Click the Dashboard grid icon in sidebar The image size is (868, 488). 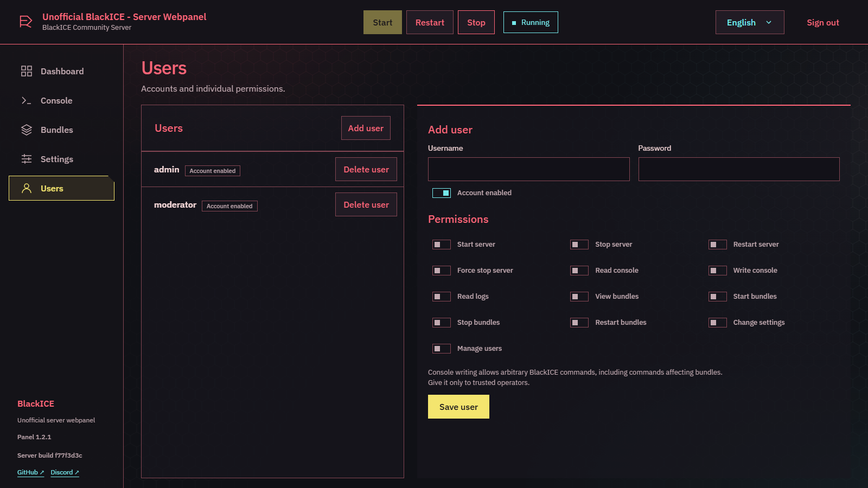tap(27, 71)
